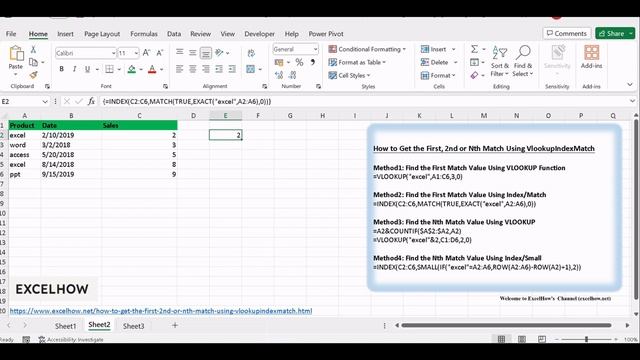The height and width of the screenshot is (360, 640).
Task: Apply the fill color bucket
Action: click(131, 69)
